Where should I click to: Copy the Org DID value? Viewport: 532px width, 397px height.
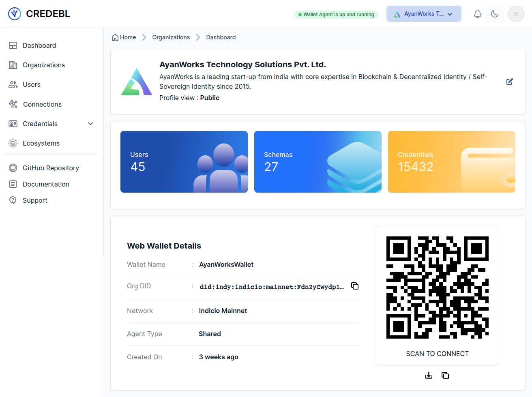[355, 286]
